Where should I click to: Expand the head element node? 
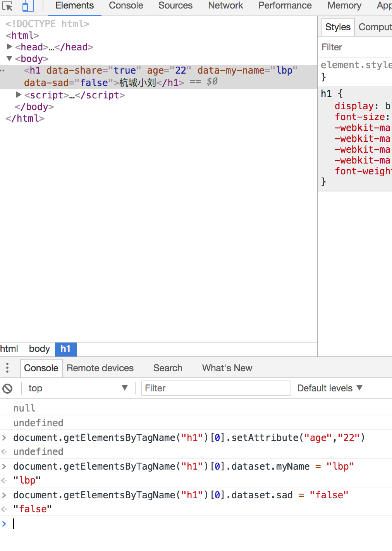pos(10,47)
